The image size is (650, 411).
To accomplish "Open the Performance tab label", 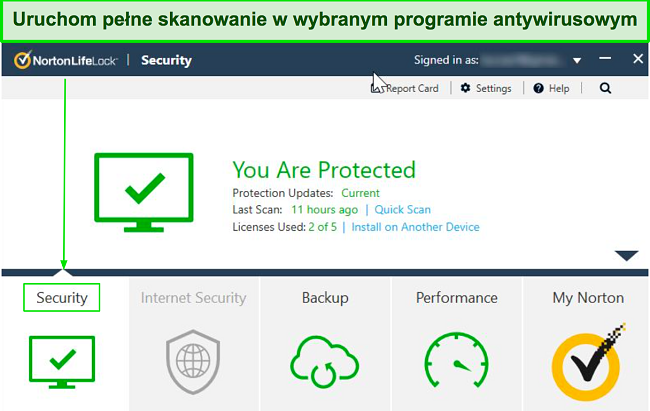I will 456,298.
